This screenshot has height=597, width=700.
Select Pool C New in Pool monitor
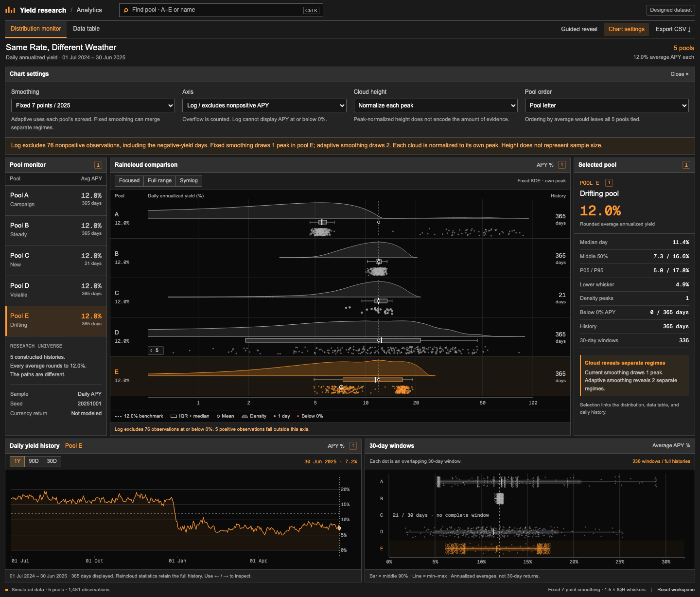pos(56,261)
